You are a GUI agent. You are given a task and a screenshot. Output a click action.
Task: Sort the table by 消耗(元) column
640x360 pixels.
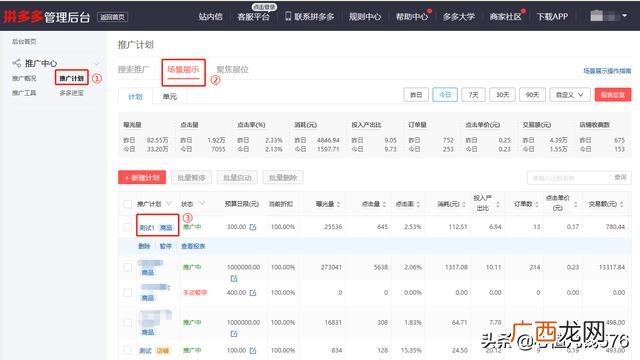[x=464, y=204]
